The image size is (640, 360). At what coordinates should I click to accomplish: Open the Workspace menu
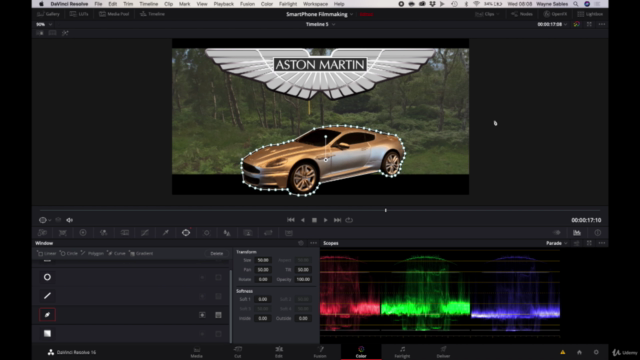coord(315,4)
